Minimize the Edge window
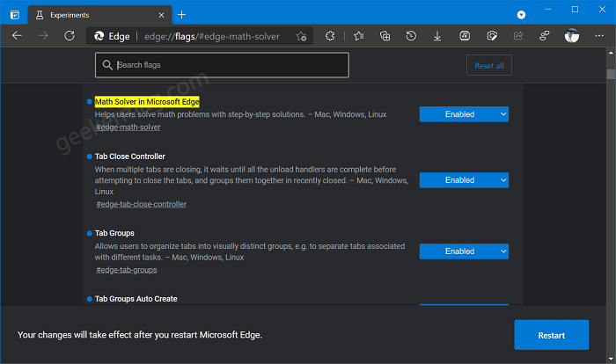 click(548, 10)
